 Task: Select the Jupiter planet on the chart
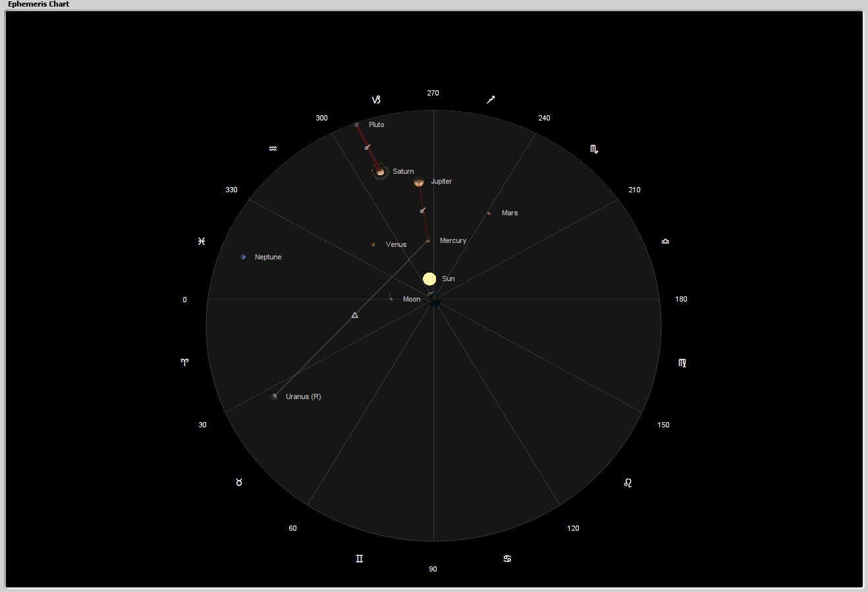(x=419, y=182)
